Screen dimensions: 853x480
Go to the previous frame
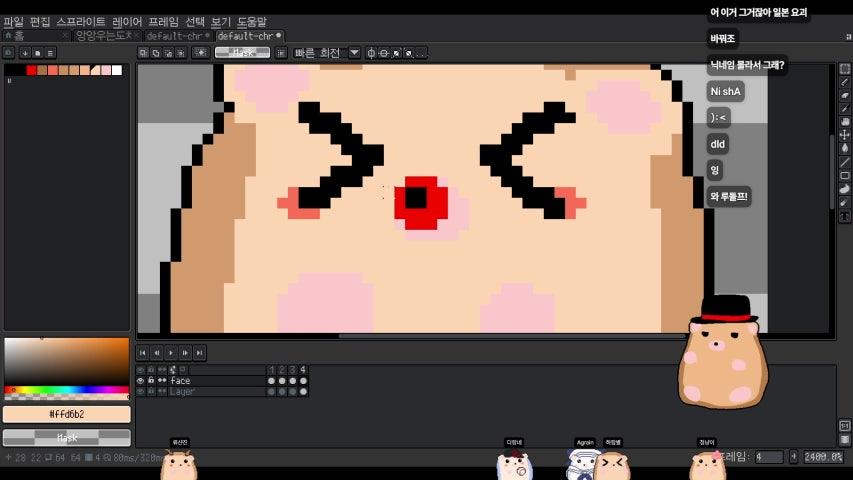tap(157, 353)
